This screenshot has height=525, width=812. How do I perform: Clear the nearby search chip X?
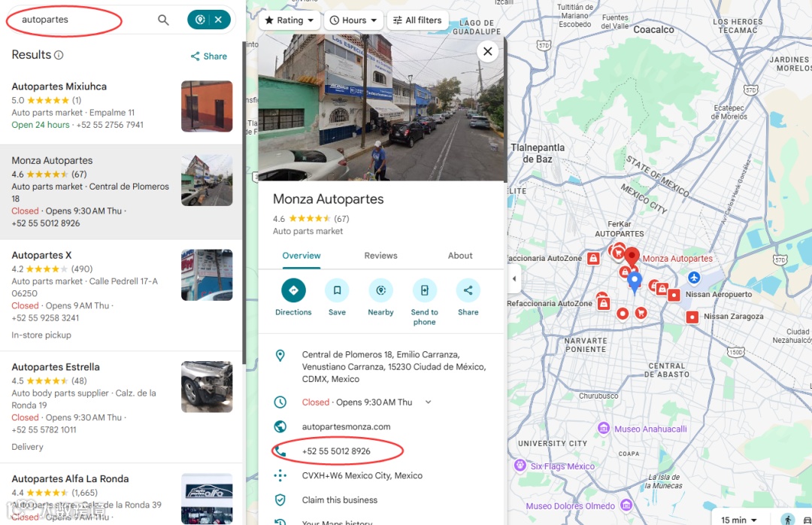[x=219, y=20]
